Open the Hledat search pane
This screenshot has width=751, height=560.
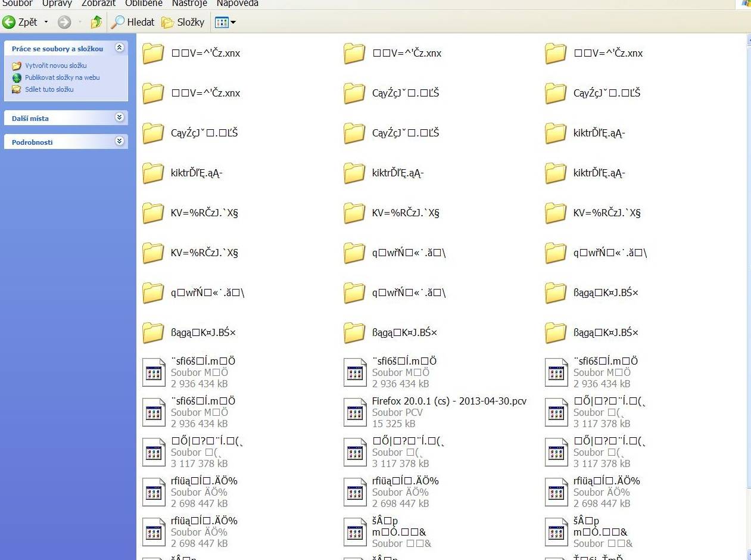tap(133, 22)
